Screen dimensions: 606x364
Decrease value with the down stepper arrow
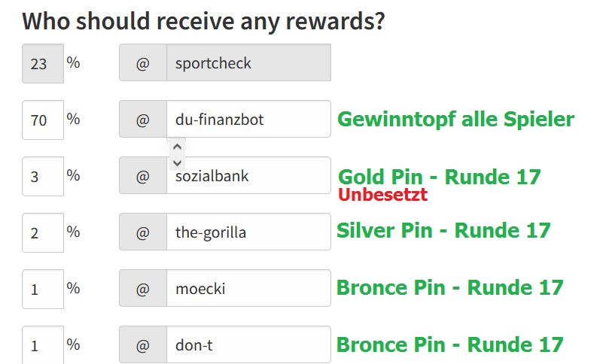pos(178,162)
